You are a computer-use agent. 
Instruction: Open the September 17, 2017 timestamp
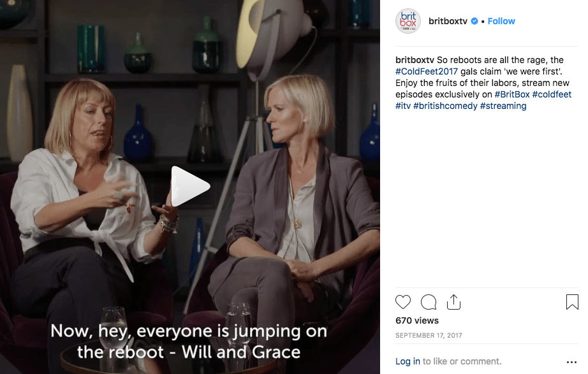(429, 335)
